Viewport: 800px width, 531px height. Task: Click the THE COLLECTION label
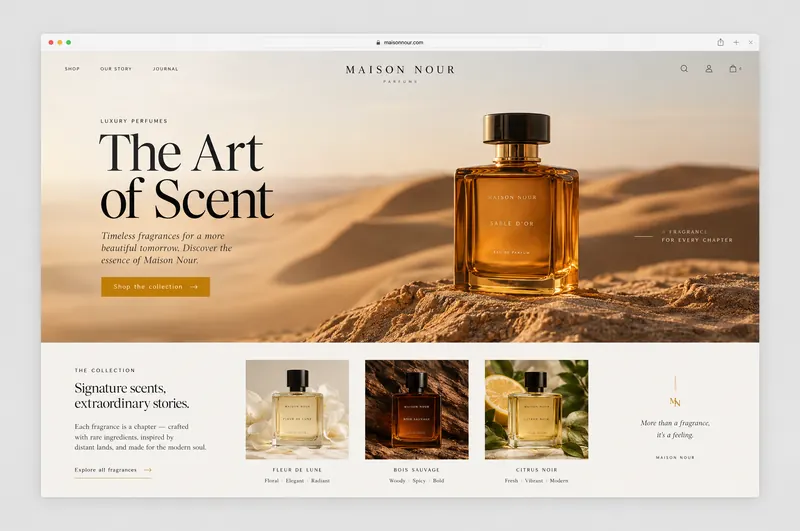(x=105, y=370)
